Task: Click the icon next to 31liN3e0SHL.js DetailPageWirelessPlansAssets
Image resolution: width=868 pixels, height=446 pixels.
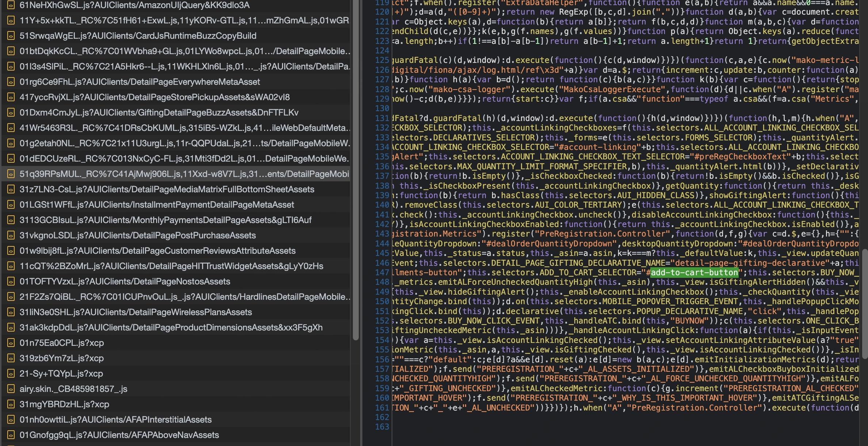Action: tap(11, 312)
